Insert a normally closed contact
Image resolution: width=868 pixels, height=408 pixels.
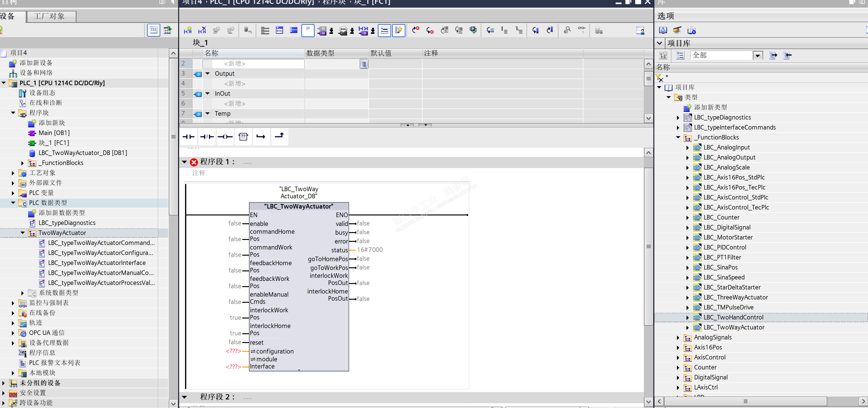(207, 137)
